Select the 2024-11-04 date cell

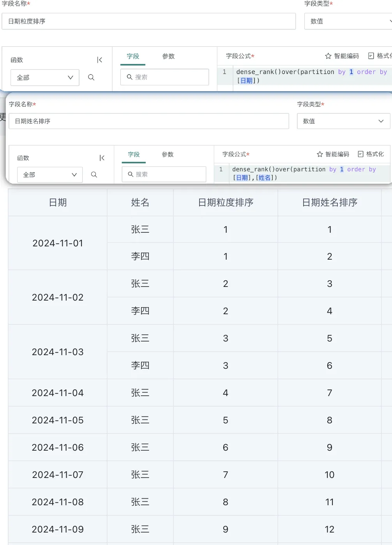[58, 393]
